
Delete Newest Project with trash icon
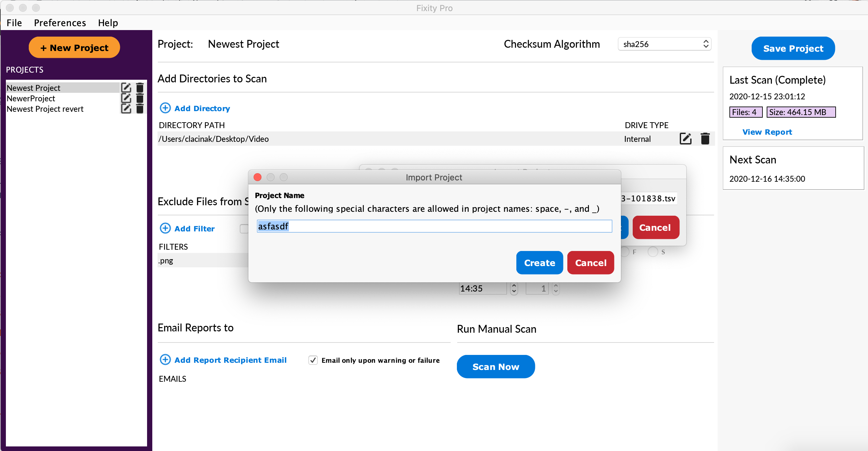(x=140, y=88)
